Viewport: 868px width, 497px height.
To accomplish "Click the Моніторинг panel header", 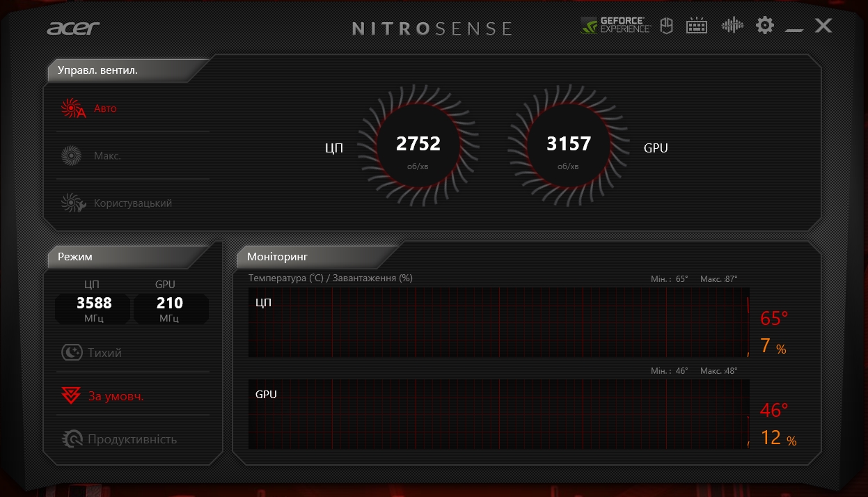I will (277, 257).
